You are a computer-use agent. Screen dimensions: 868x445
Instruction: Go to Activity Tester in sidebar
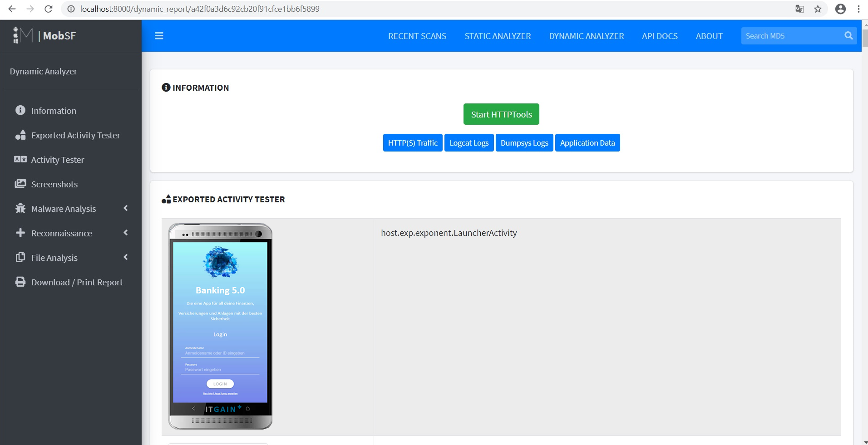(x=58, y=160)
